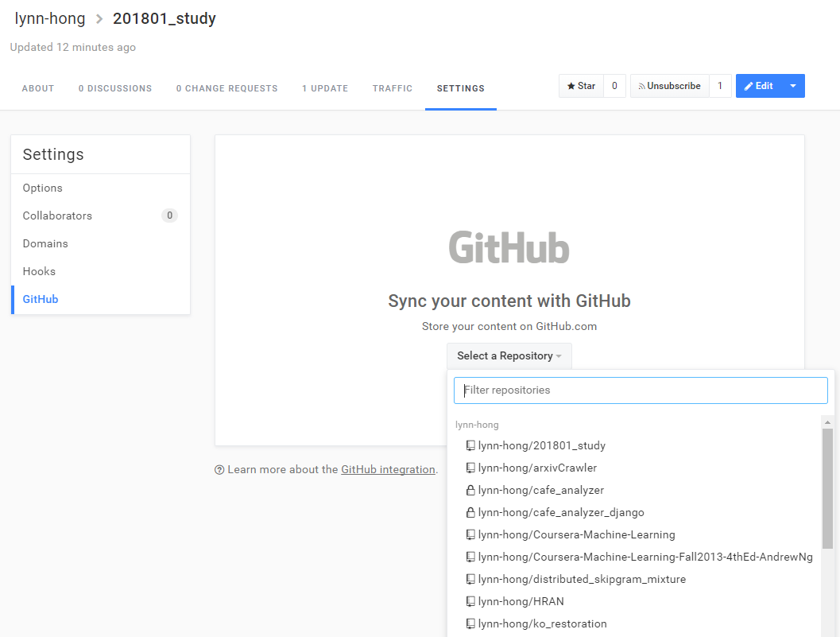Viewport: 840px width, 637px height.
Task: Click the repo icon beside Coursera-Machine-Learning-Fall2013-4thEd-AndrewNg
Action: pos(470,557)
